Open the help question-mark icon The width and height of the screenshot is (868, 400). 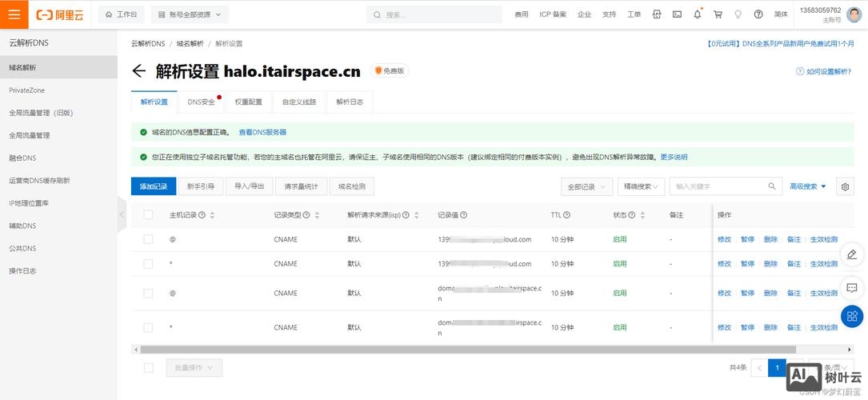[758, 15]
